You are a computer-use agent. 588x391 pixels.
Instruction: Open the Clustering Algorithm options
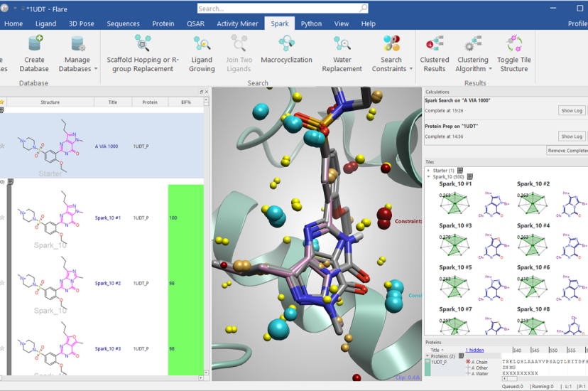point(473,53)
